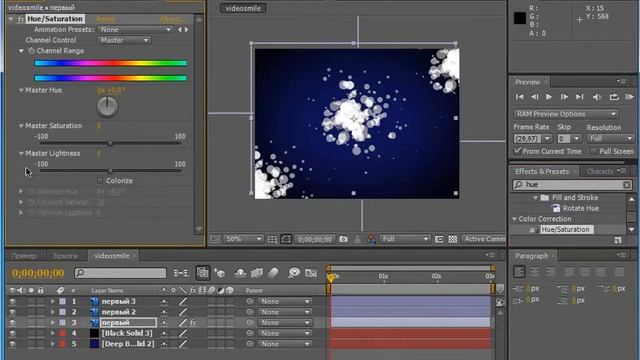
Task: Click Take Snapshot camera icon in viewer
Action: 343,239
